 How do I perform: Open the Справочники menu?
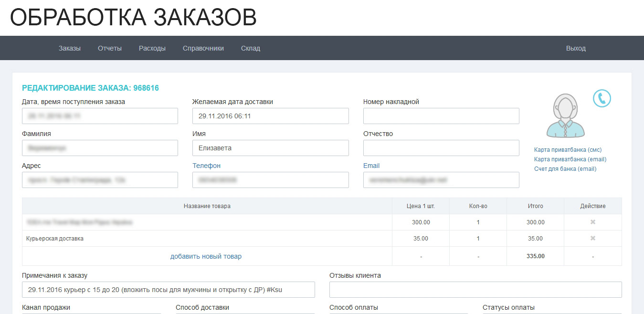pyautogui.click(x=203, y=48)
